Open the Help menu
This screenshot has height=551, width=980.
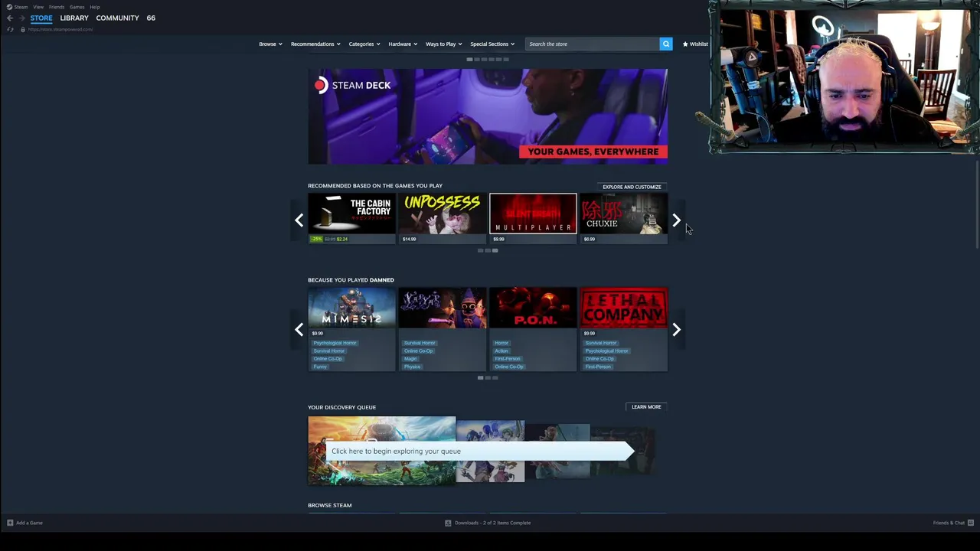pyautogui.click(x=95, y=7)
